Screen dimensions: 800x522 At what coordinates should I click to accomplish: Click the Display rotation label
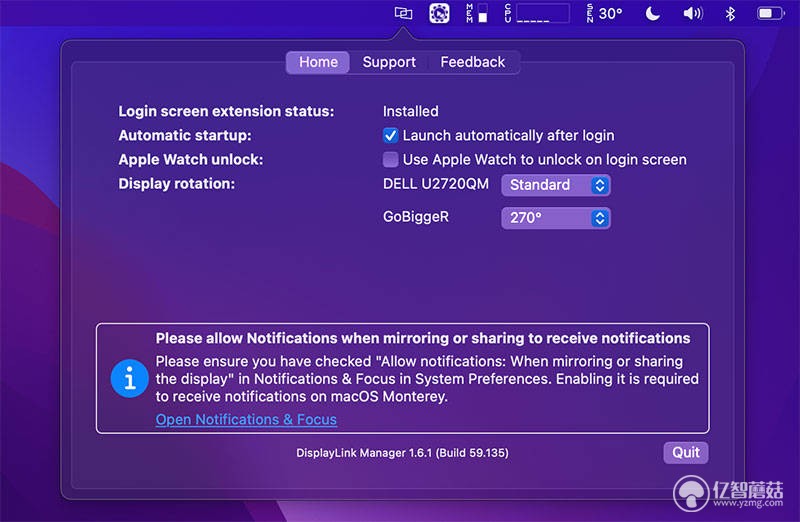tap(177, 184)
